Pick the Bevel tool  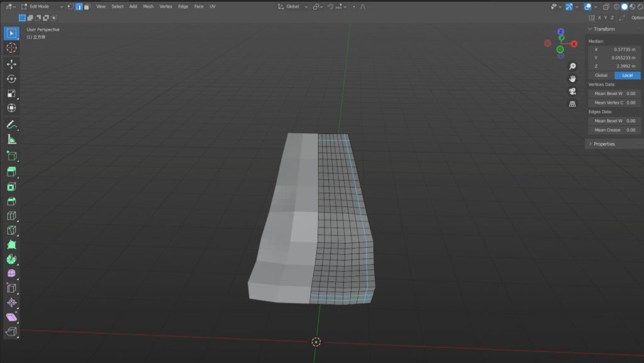point(11,201)
